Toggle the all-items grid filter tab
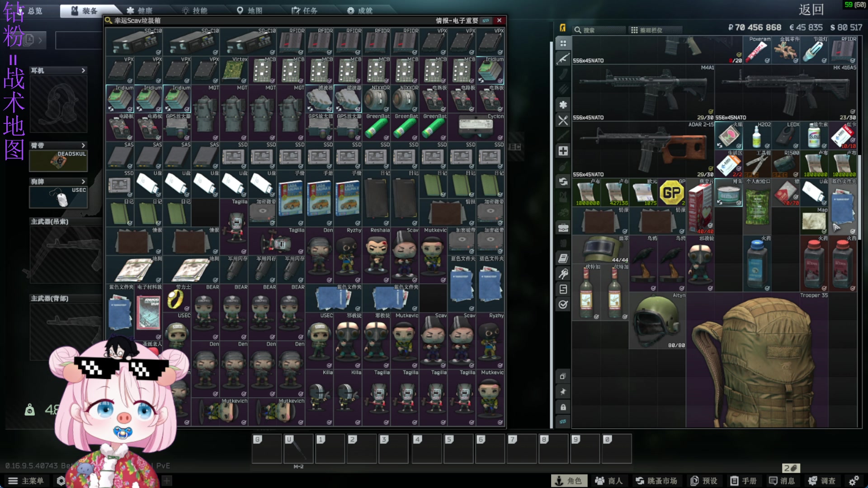Viewport: 868px width, 488px height. (x=563, y=43)
